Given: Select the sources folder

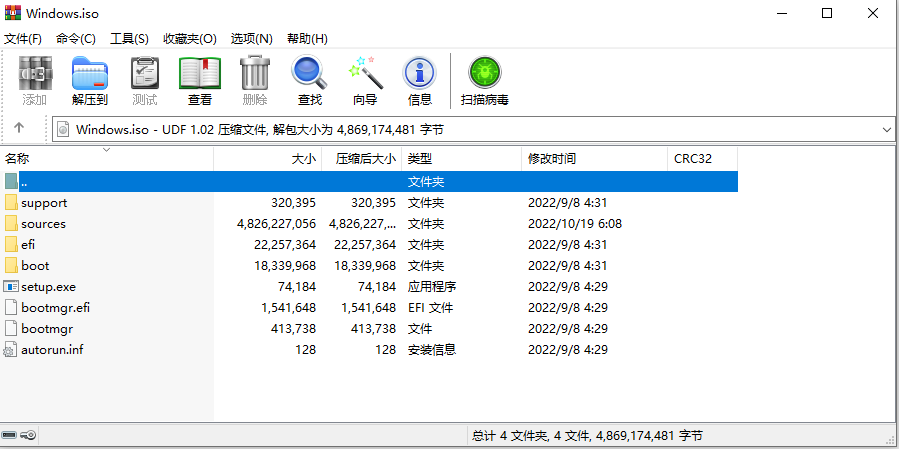Looking at the screenshot, I should pos(43,224).
